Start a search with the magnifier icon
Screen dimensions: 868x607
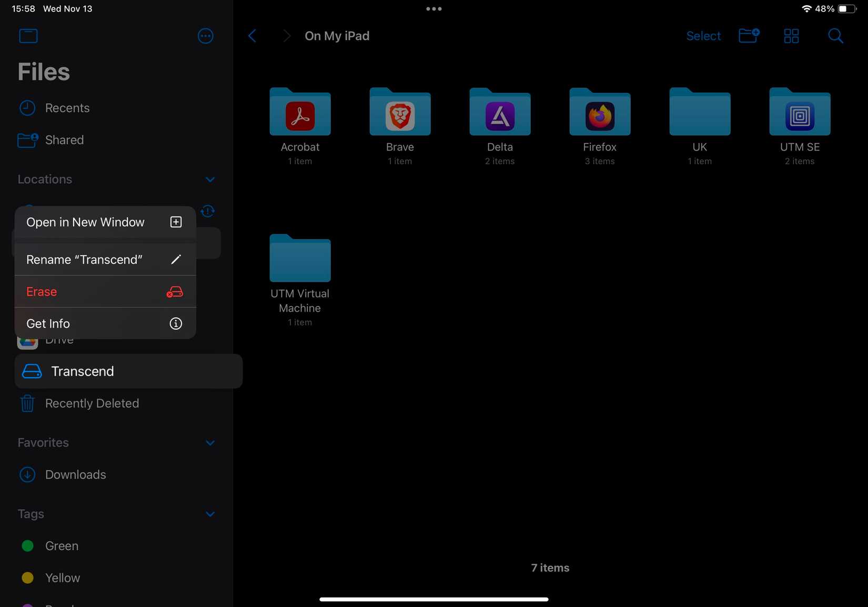click(x=835, y=36)
